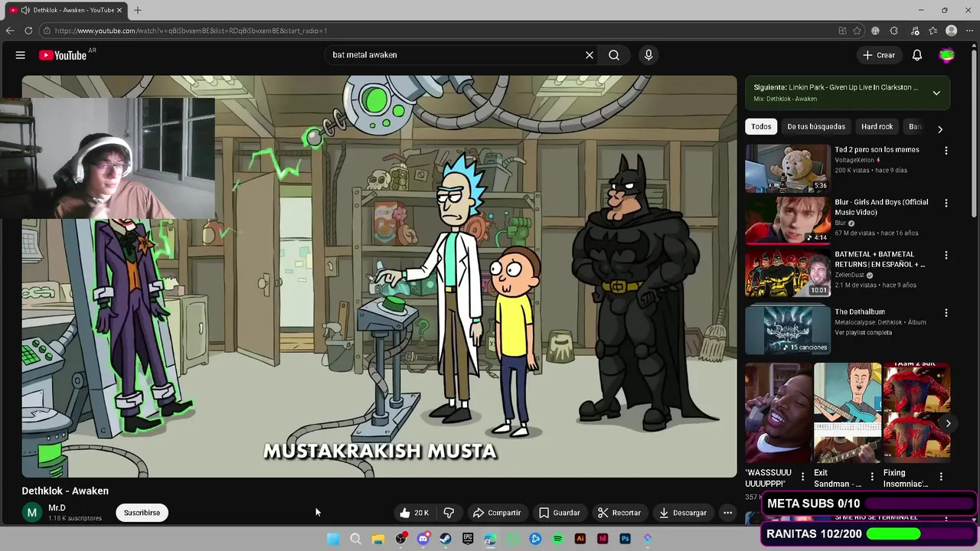Select the Todos filter chip
Screen dimensions: 980x551
[x=761, y=127]
